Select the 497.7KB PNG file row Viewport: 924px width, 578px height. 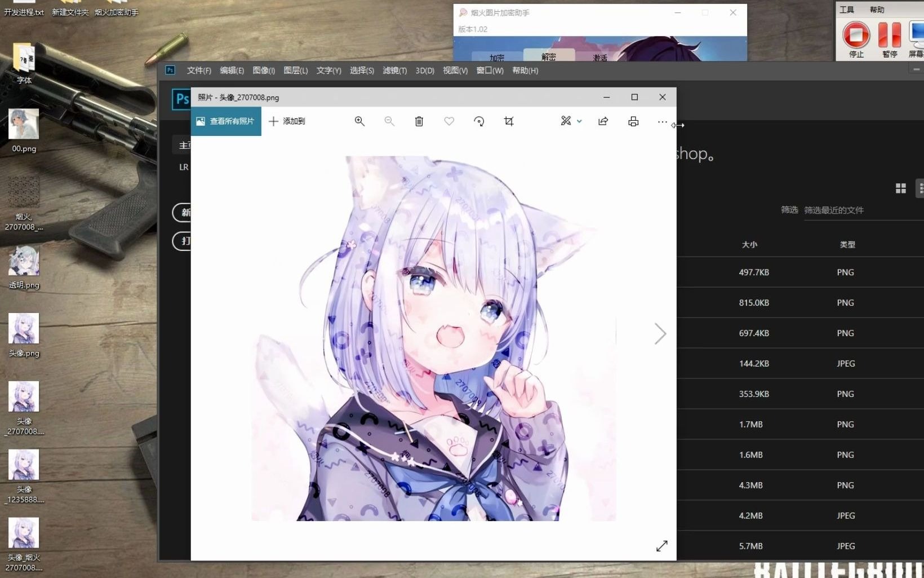click(800, 272)
